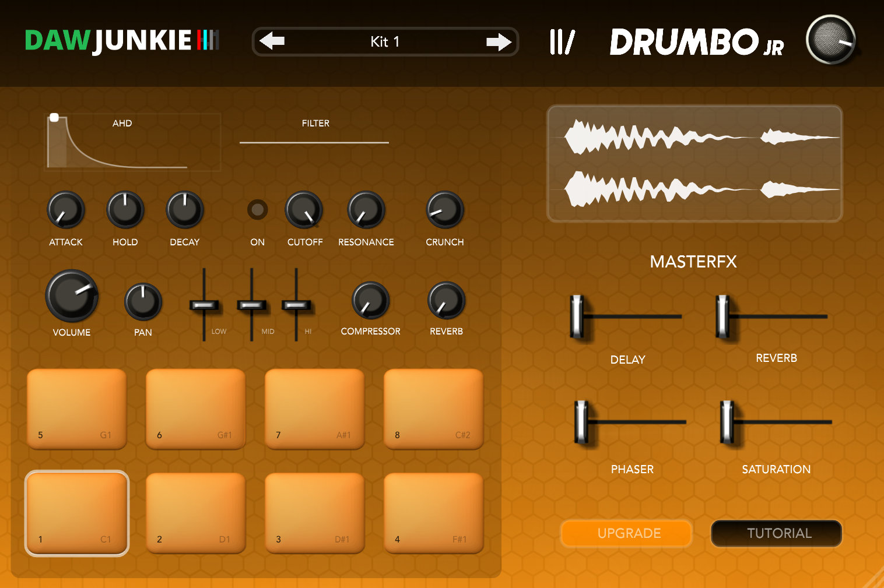884x588 pixels.
Task: Open the TUTORIAL button
Action: click(x=777, y=533)
